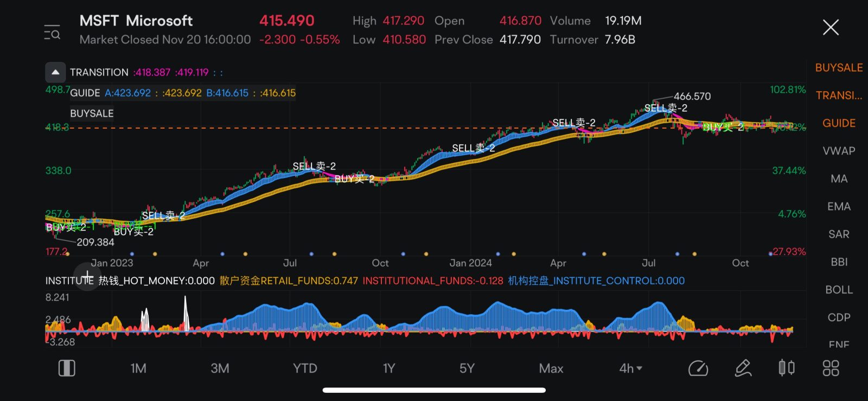Open the four-squares grid menu icon

click(x=831, y=368)
